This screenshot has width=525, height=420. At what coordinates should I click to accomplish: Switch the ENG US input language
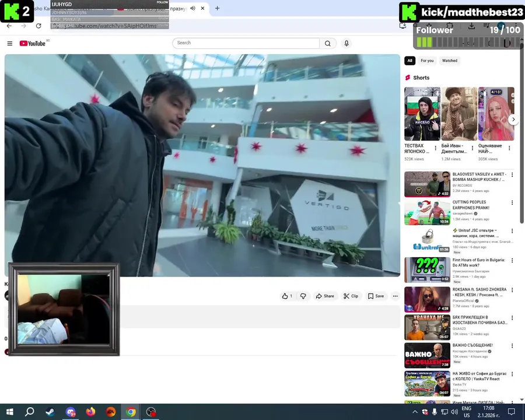coord(467,412)
